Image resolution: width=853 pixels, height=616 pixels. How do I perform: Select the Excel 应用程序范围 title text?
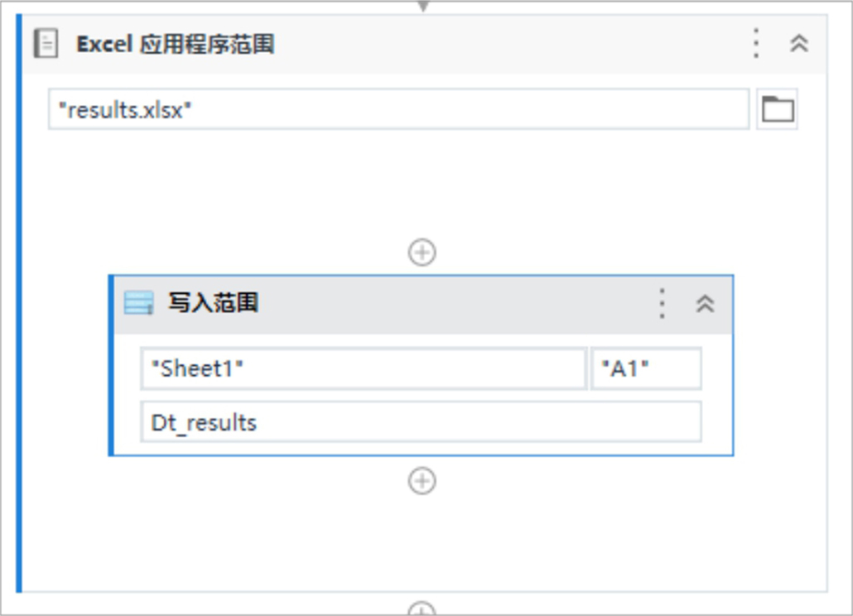tap(176, 44)
